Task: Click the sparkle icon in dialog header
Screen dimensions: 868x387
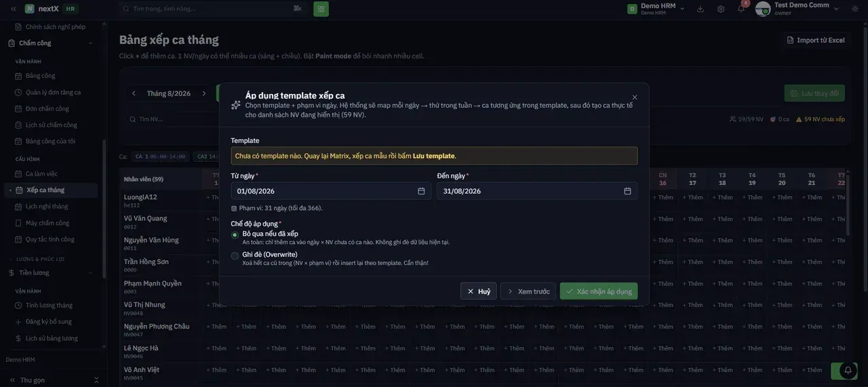Action: [236, 105]
